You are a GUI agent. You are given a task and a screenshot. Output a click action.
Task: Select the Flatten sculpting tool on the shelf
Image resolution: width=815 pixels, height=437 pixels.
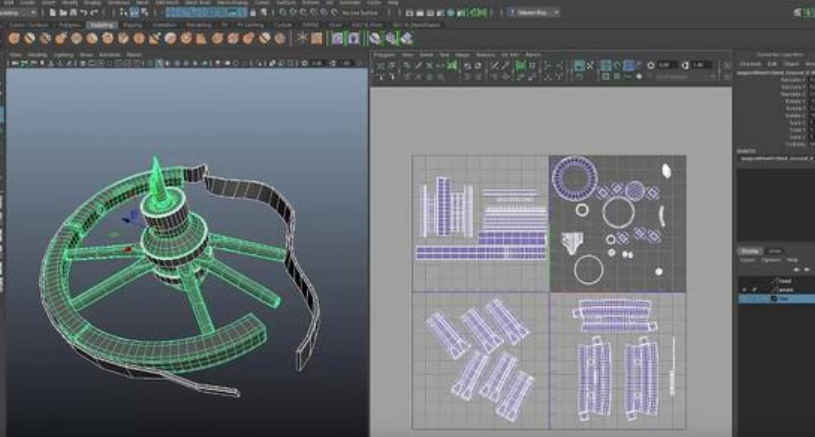tap(92, 38)
